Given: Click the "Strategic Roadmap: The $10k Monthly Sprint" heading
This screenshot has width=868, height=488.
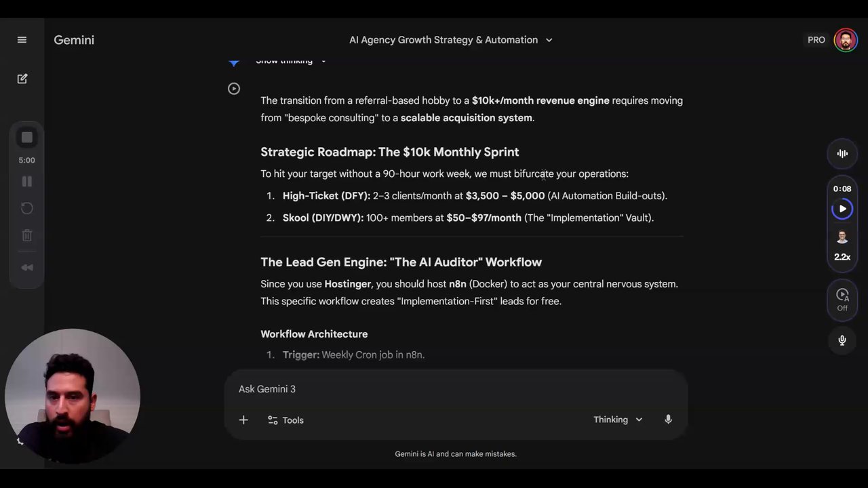Looking at the screenshot, I should pos(390,152).
